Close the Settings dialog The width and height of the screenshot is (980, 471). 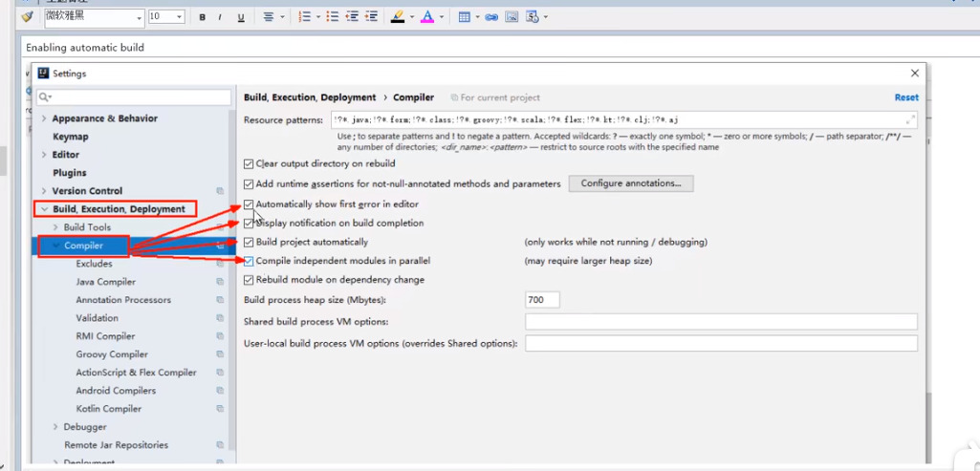[x=914, y=73]
